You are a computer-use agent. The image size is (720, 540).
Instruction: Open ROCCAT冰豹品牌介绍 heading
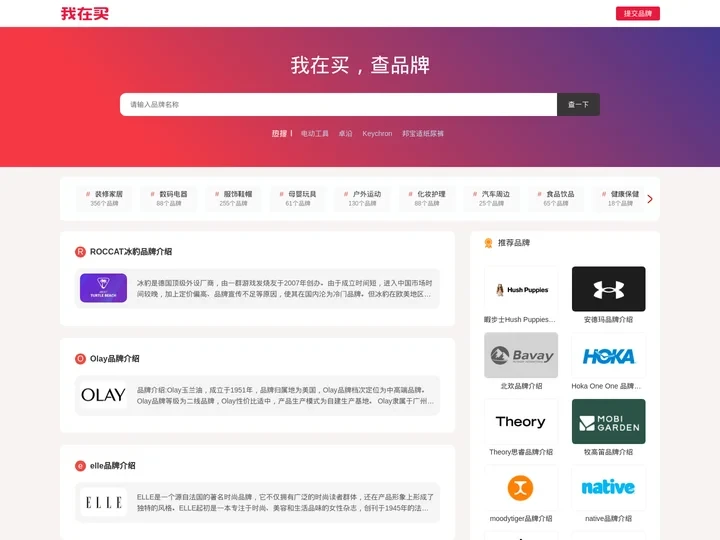click(131, 252)
